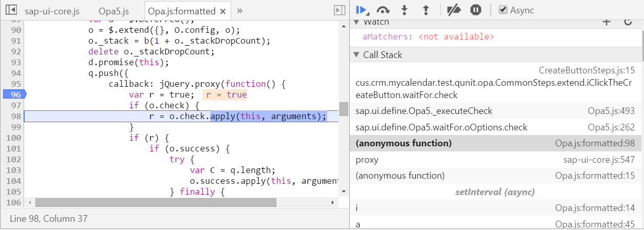Viewport: 644px width, 230px height.
Task: Click the 'Line 98, Column 37' status text
Action: coord(49,219)
